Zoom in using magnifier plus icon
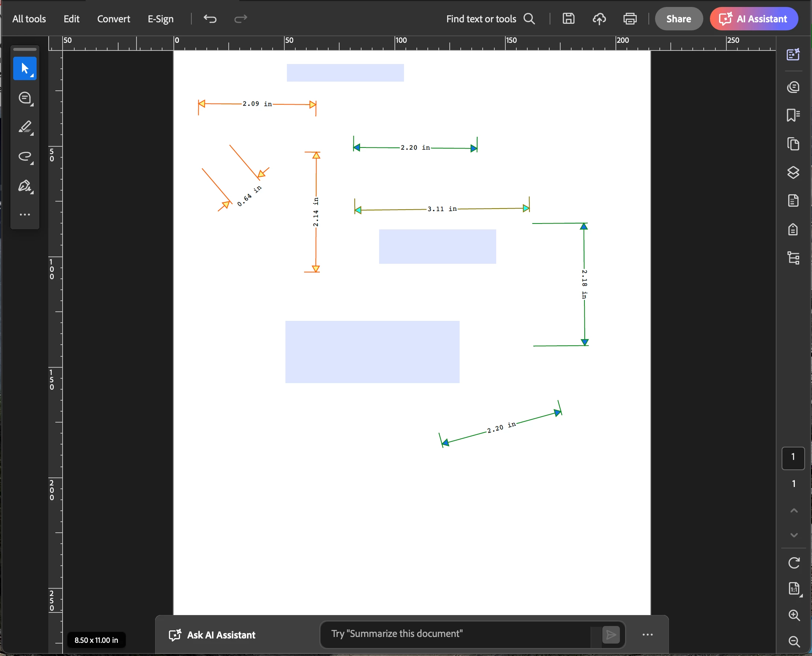The width and height of the screenshot is (812, 656). coord(794,615)
